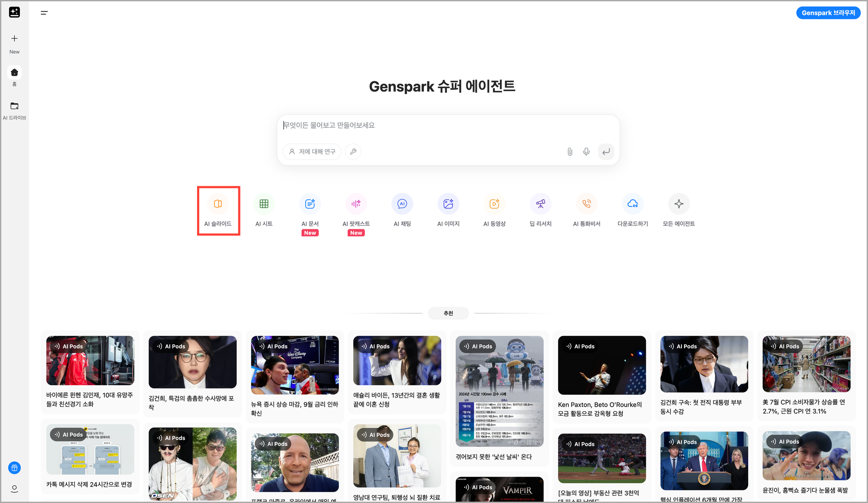Open 겪어보지 못한 '낯선 날씨' 온다 card

point(500,398)
